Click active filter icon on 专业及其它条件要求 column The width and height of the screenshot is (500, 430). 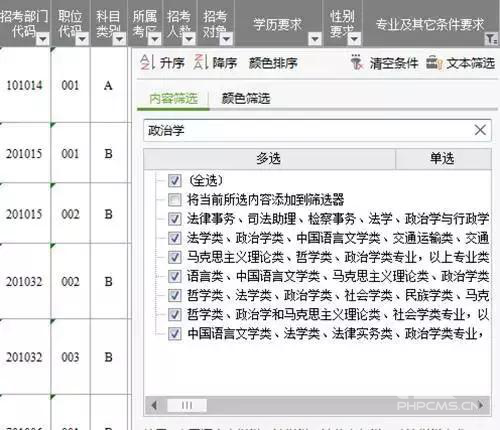pos(491,39)
